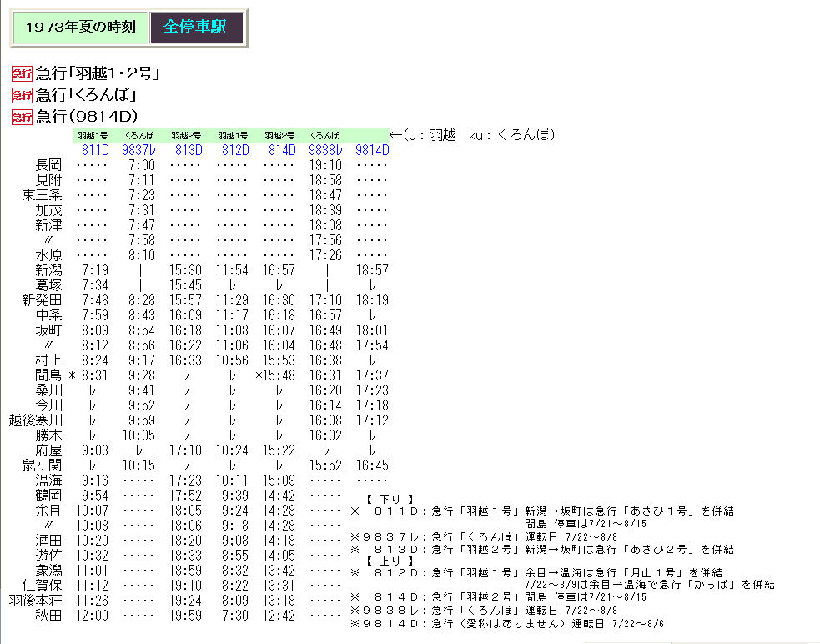Select station name 鶴岡
The width and height of the screenshot is (820, 644).
tap(48, 496)
